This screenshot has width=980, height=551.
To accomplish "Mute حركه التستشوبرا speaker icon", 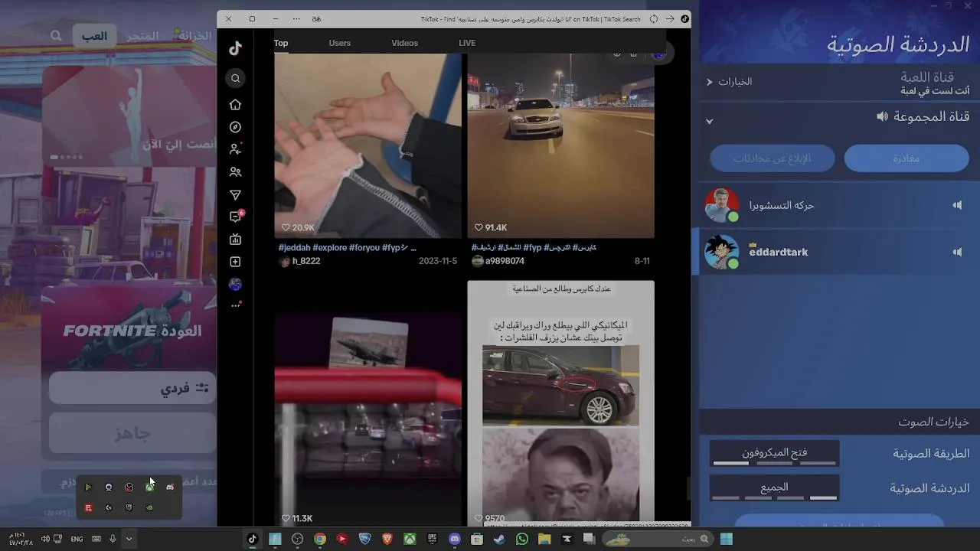I will pyautogui.click(x=957, y=205).
